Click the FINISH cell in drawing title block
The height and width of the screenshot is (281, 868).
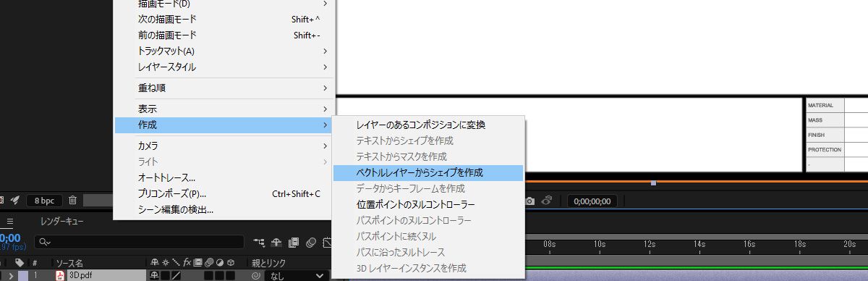pos(825,135)
